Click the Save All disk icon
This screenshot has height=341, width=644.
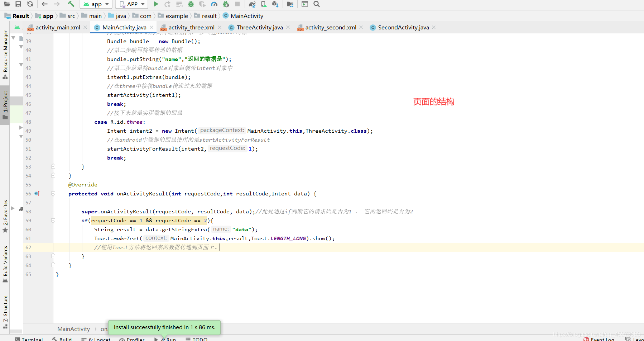[18, 4]
